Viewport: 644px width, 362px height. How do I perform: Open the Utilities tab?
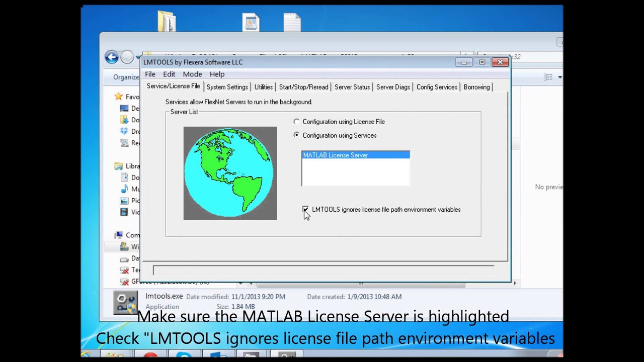pyautogui.click(x=263, y=87)
